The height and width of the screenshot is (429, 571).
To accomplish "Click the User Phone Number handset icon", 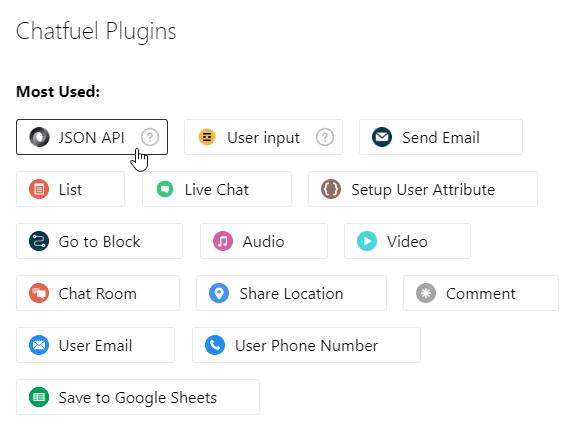I will click(215, 345).
